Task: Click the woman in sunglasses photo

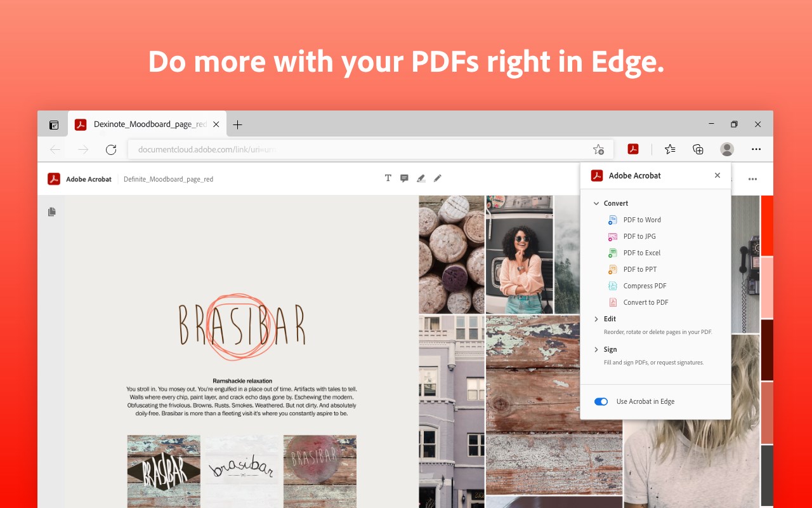Action: (x=520, y=255)
